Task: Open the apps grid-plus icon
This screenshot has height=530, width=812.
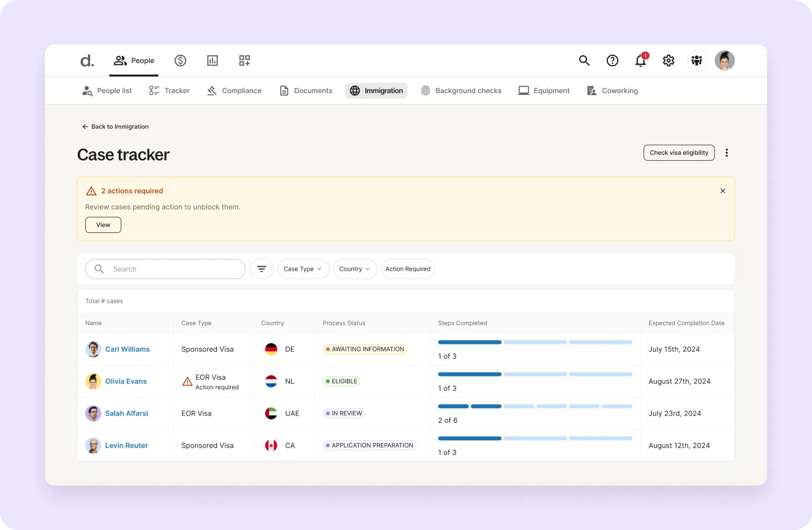Action: click(244, 60)
